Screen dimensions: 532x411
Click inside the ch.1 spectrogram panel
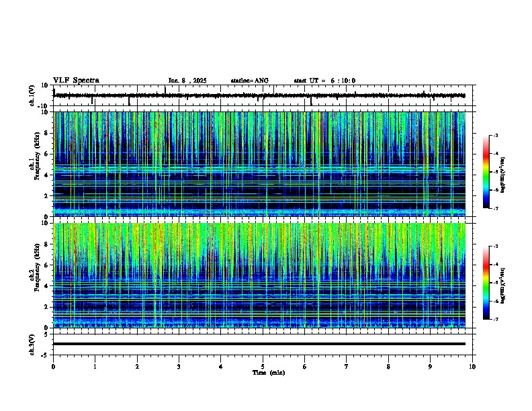[259, 164]
